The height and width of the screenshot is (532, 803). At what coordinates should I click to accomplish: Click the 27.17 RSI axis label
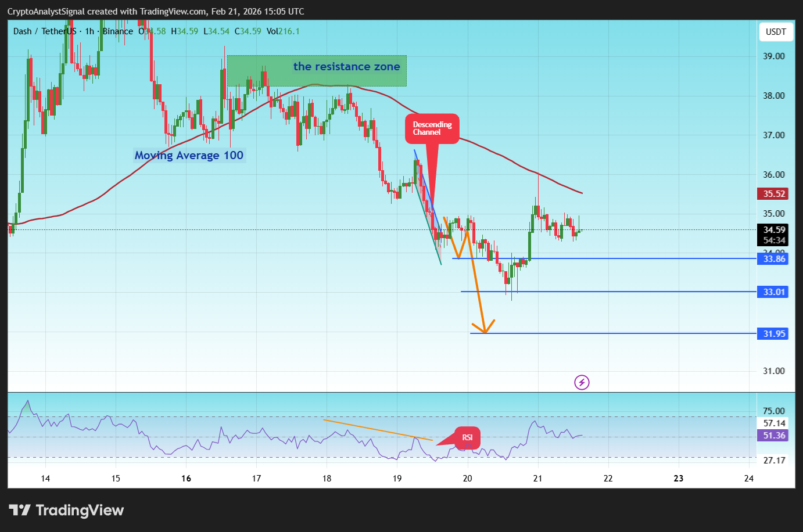point(774,461)
